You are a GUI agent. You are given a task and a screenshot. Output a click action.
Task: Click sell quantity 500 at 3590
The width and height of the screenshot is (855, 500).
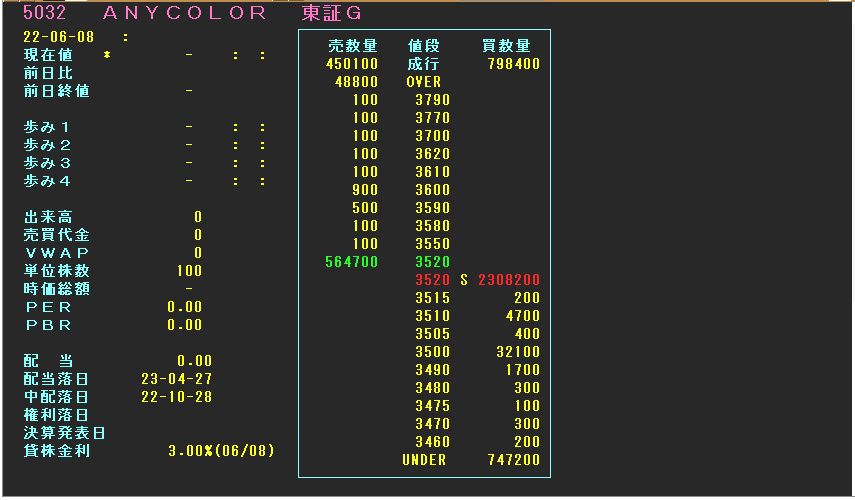click(365, 208)
